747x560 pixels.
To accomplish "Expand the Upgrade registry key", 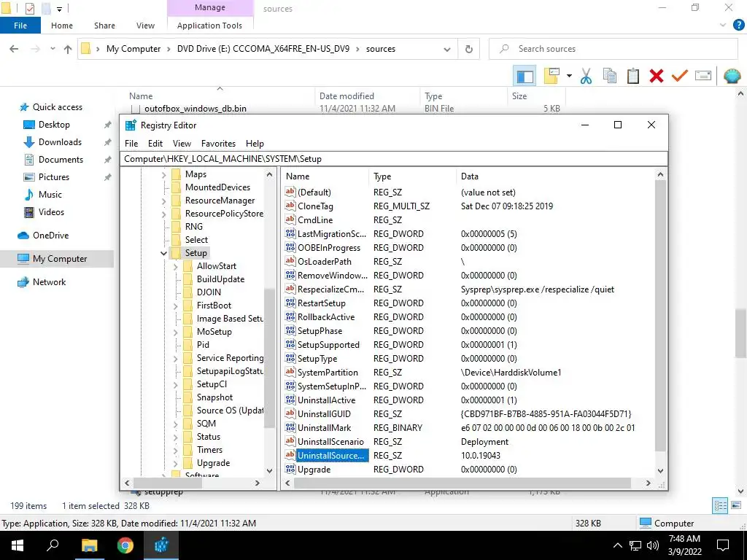I will click(x=175, y=463).
